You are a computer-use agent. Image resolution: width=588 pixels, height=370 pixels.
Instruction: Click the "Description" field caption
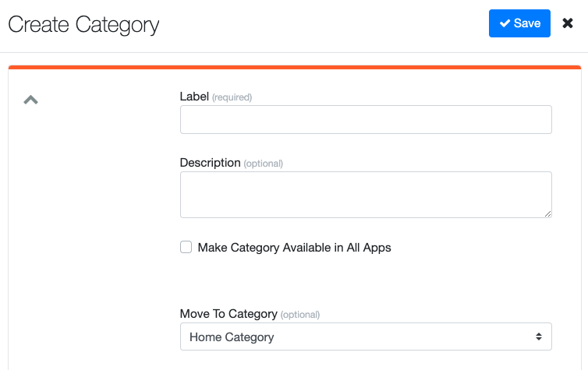click(x=210, y=163)
